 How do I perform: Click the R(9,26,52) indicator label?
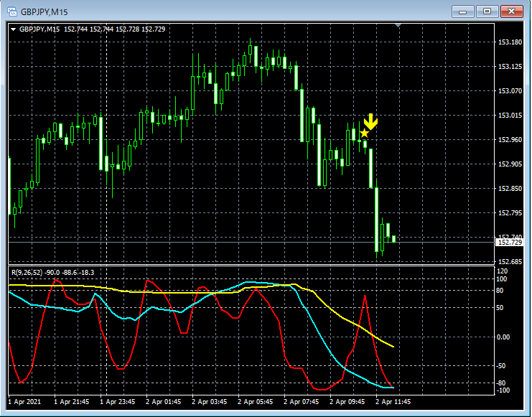click(x=27, y=273)
